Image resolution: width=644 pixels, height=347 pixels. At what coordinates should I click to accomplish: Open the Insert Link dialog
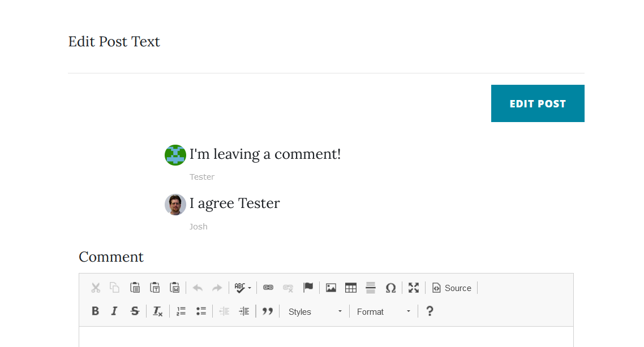[268, 288]
